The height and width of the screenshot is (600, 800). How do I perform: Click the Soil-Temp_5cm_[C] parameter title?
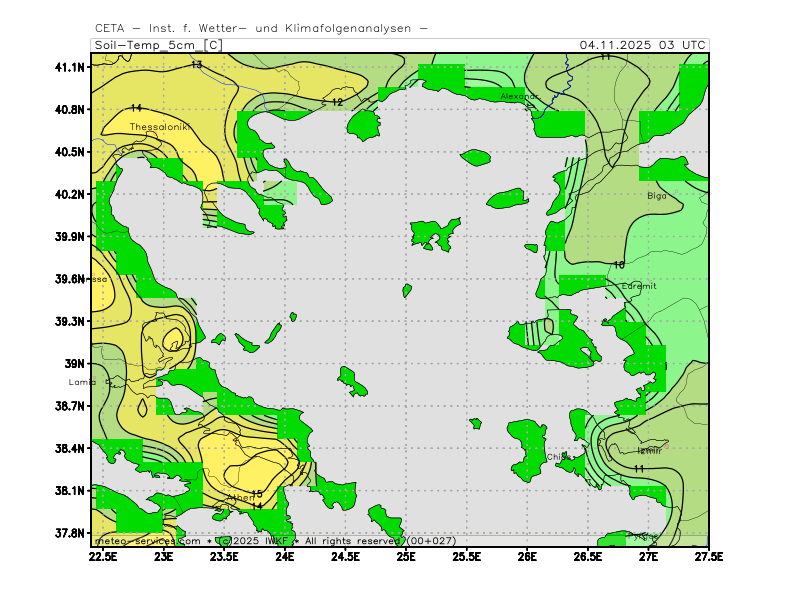[157, 45]
